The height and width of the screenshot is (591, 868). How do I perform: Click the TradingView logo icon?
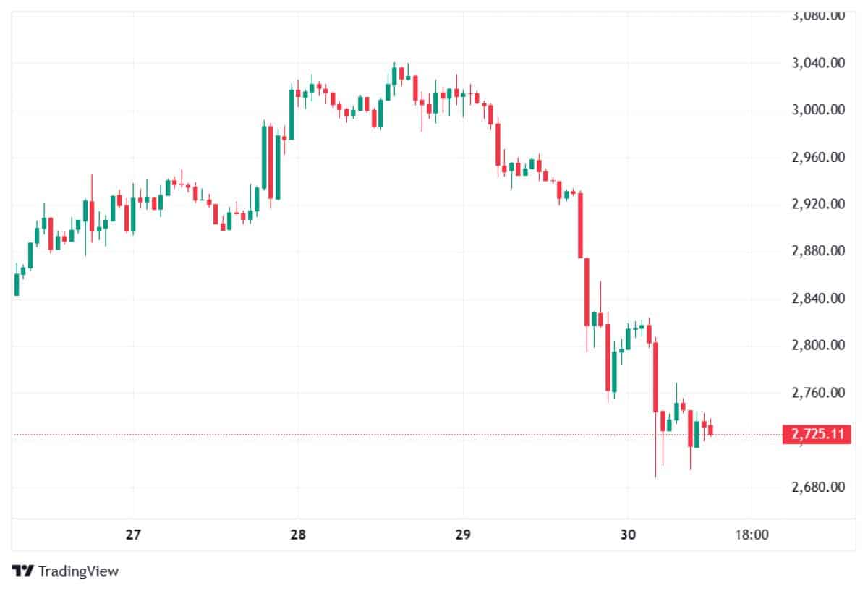22,571
